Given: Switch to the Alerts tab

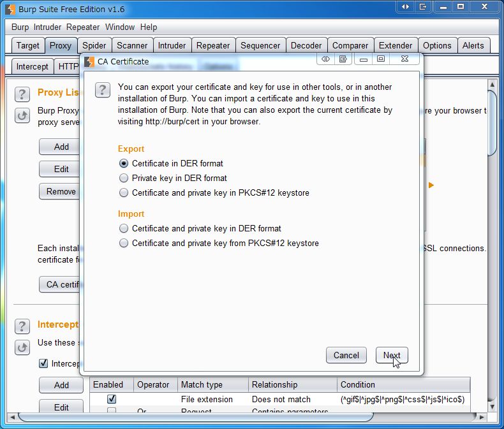Looking at the screenshot, I should coord(473,46).
